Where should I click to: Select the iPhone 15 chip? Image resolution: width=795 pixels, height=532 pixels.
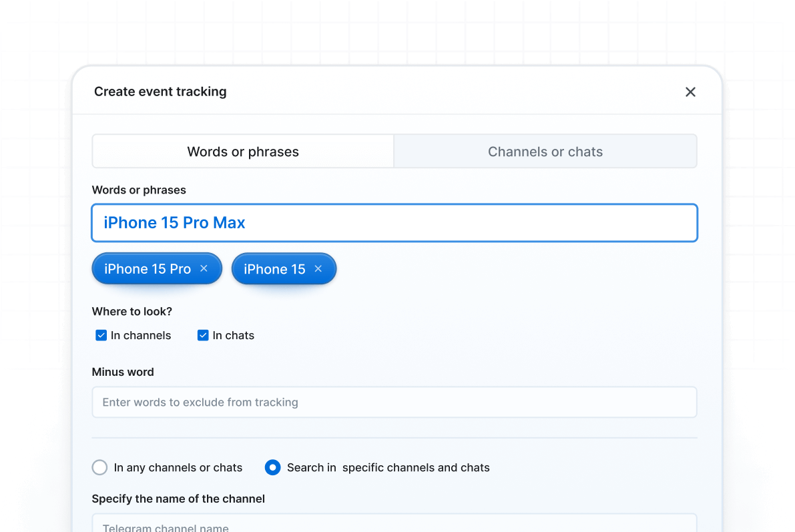point(274,269)
